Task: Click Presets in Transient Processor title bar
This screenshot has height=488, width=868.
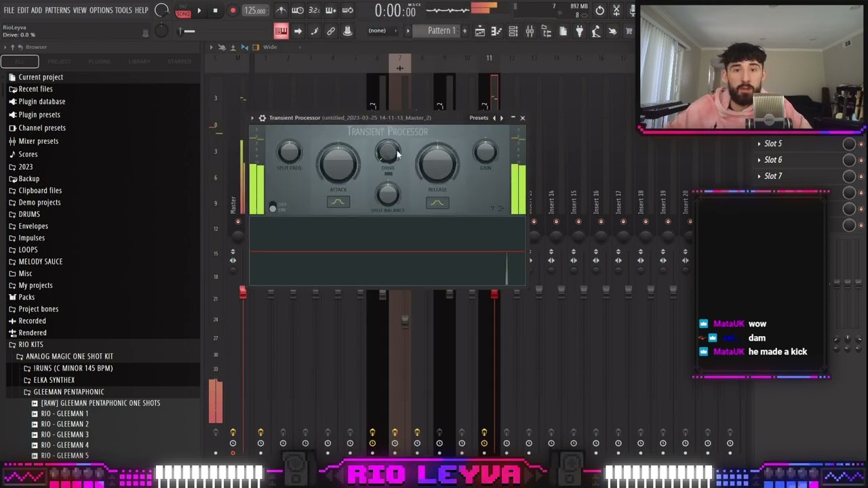Action: [479, 118]
